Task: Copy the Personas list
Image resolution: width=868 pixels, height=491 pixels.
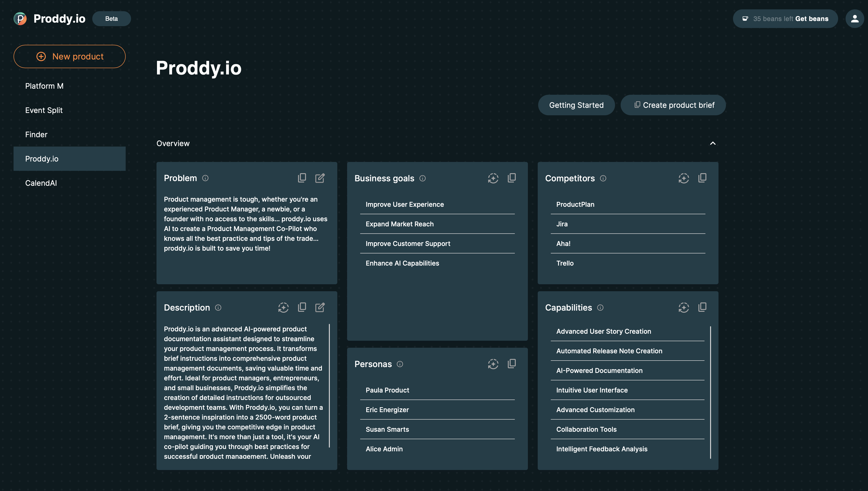Action: (512, 364)
